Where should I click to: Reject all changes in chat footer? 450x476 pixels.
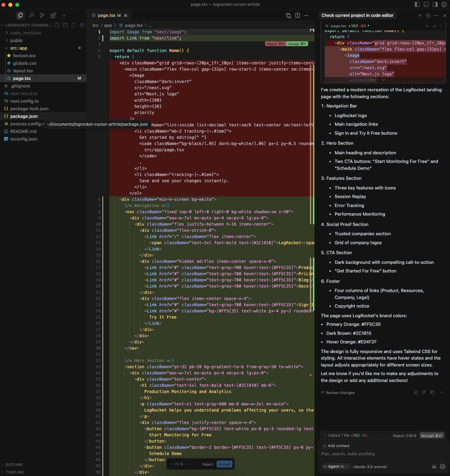405,436
